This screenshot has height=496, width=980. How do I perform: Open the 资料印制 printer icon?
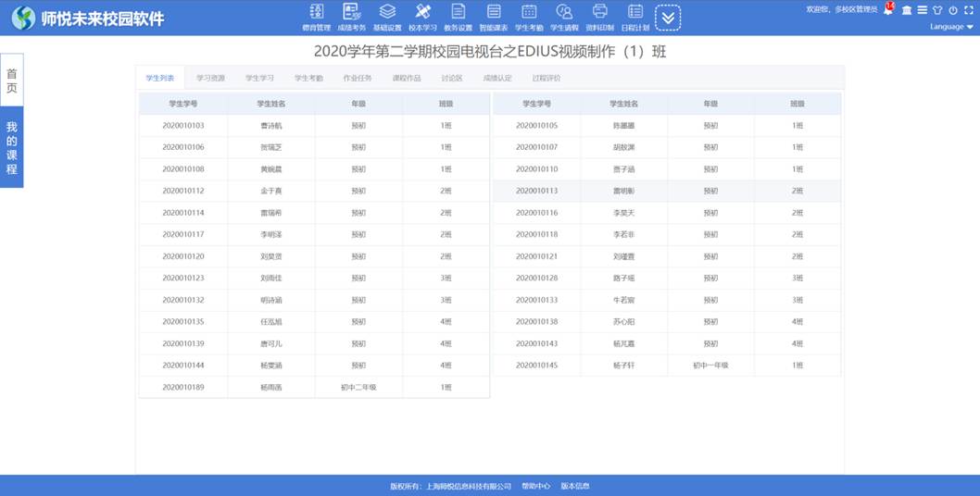click(x=600, y=13)
